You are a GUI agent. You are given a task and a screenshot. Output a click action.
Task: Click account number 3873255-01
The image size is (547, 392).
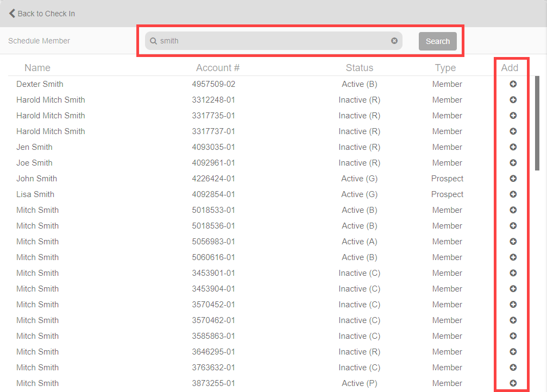[213, 383]
